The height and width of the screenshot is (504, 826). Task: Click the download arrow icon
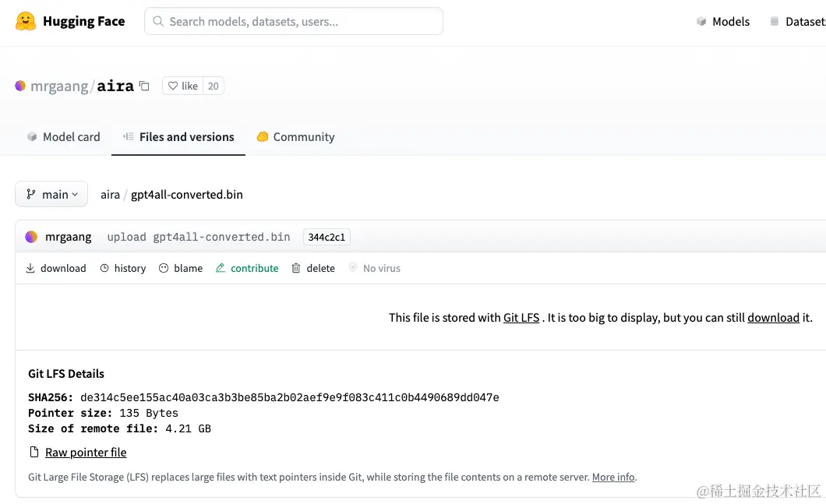(x=30, y=268)
